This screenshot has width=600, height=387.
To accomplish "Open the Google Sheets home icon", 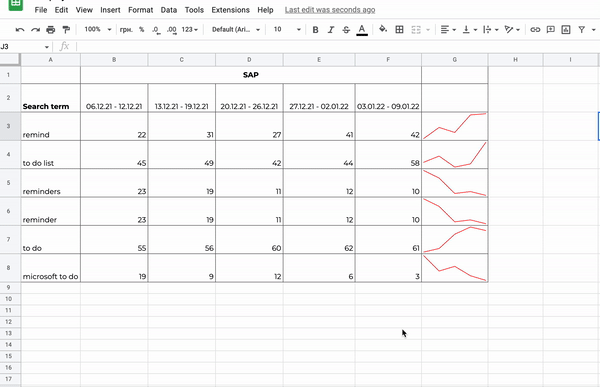I will tap(16, 5).
